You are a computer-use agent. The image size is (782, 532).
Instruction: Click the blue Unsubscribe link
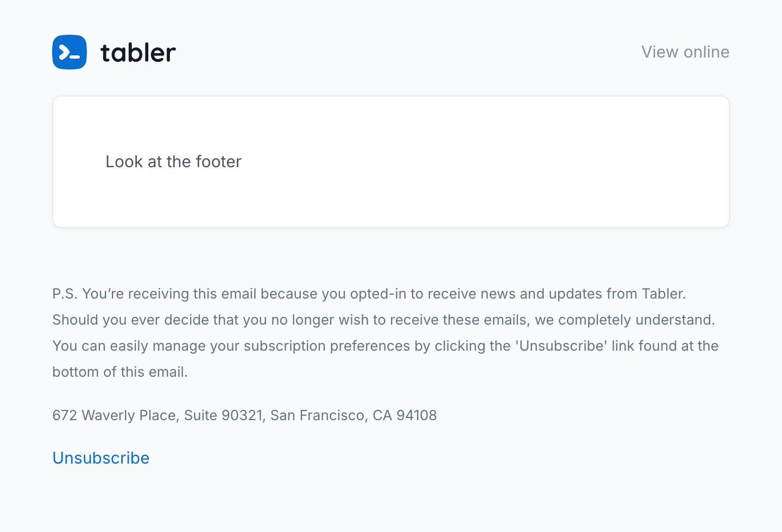pos(101,458)
